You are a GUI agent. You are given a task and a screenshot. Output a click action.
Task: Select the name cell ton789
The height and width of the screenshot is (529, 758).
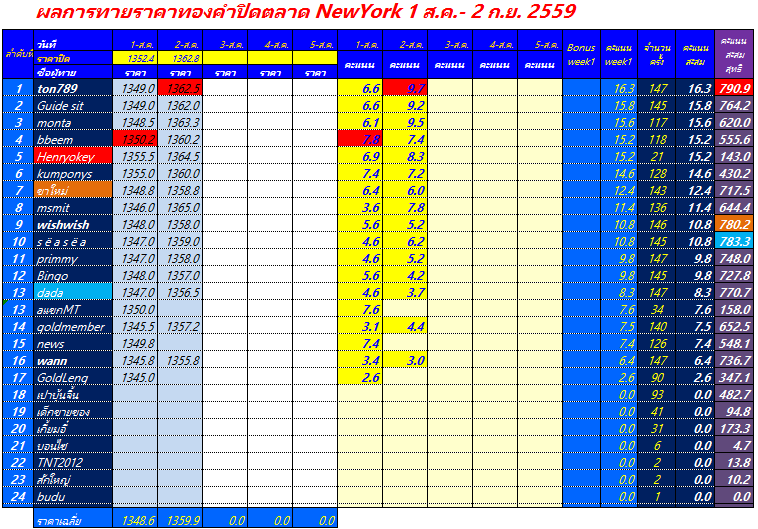[x=73, y=88]
